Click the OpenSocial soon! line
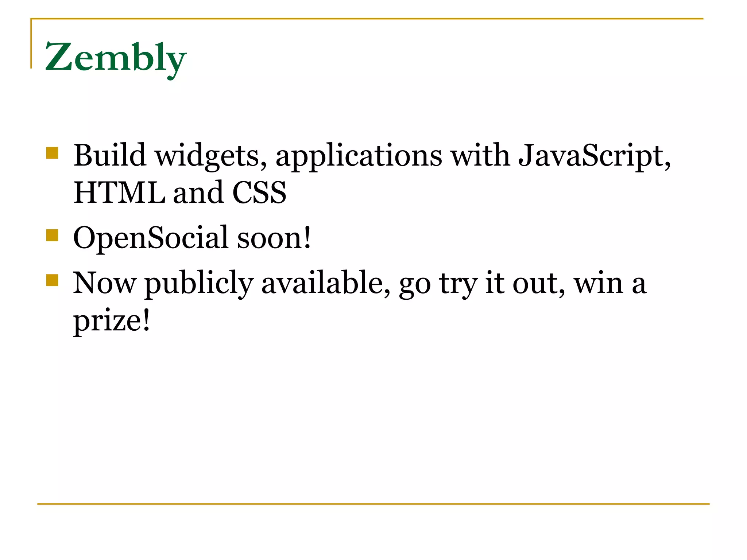 pos(192,238)
